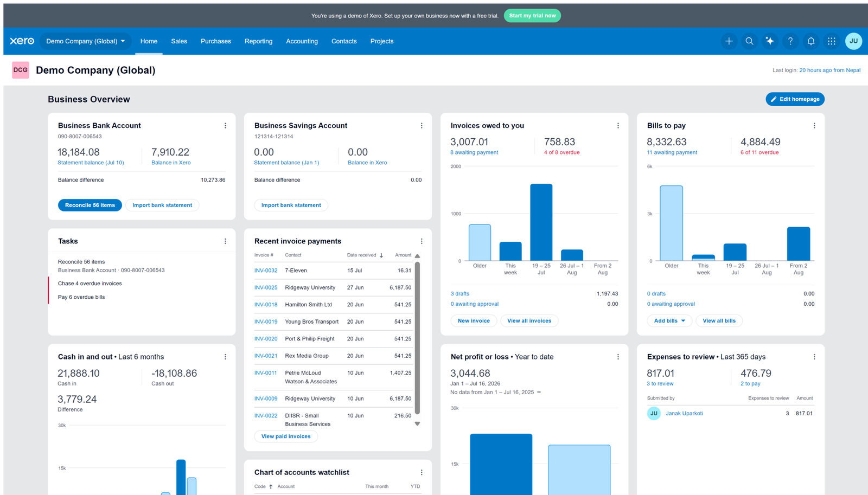Open the search magnifier icon
The width and height of the screenshot is (868, 495).
(x=749, y=41)
